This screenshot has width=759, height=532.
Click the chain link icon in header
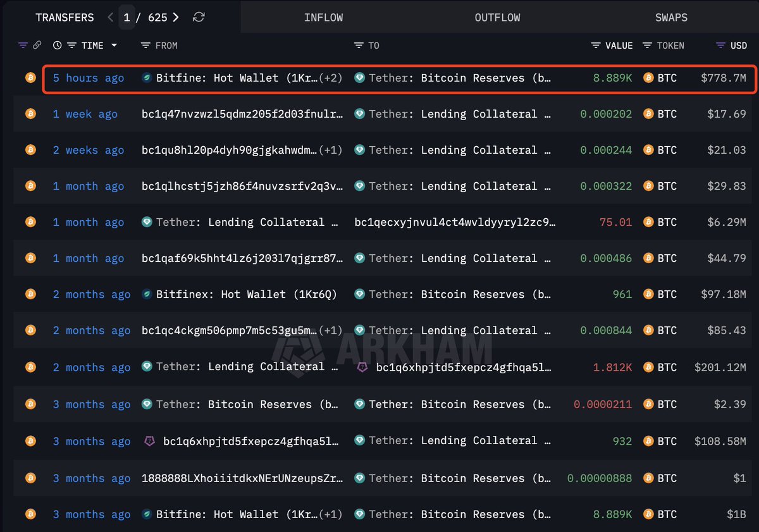[37, 46]
